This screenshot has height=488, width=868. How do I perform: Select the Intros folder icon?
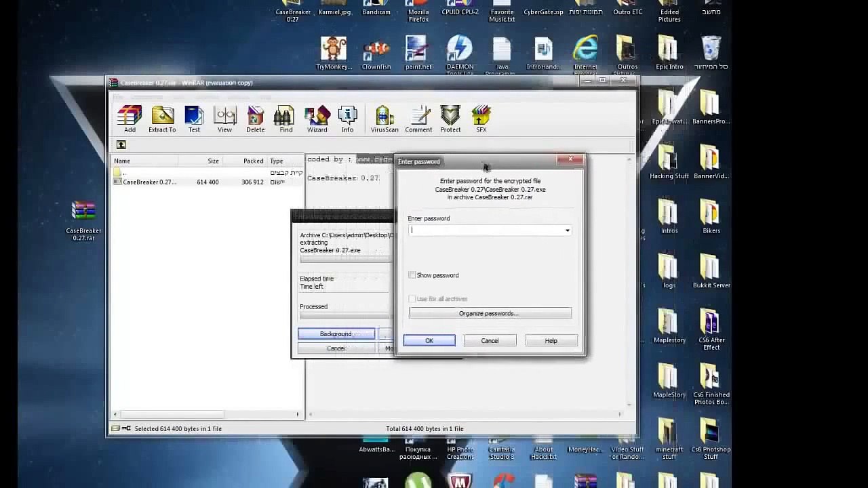pos(669,217)
